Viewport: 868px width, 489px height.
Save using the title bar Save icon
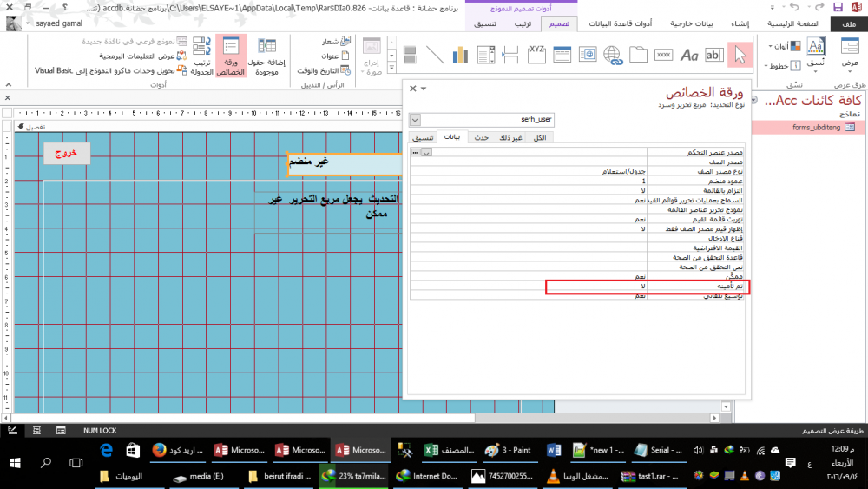[x=838, y=7]
